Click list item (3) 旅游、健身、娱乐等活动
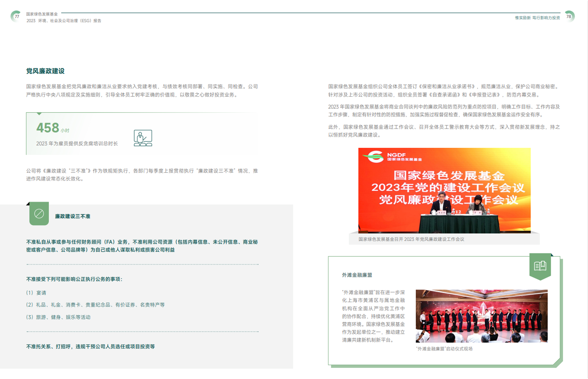588x379 pixels. point(58,317)
